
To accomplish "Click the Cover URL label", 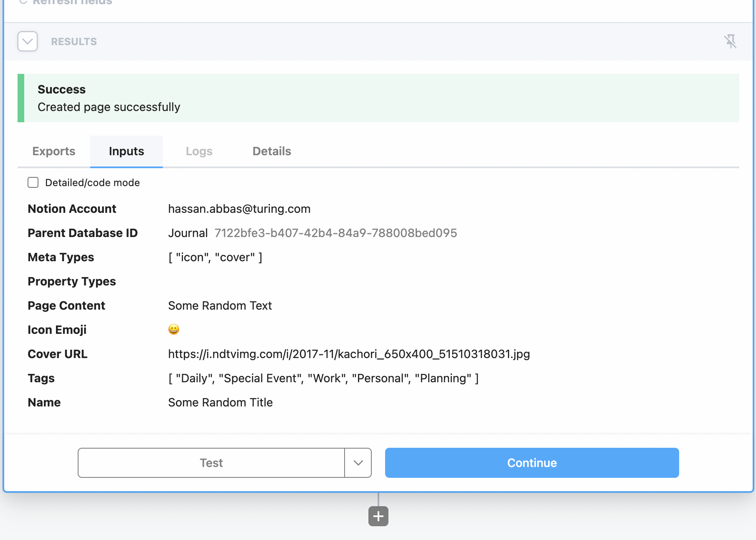I will (x=58, y=354).
